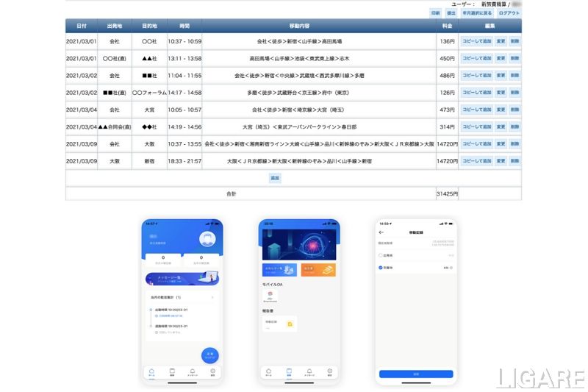Image resolution: width=588 pixels, height=392 pixels.
Task: Tap the second tab in left phone's bottom bar
Action: coord(172,372)
